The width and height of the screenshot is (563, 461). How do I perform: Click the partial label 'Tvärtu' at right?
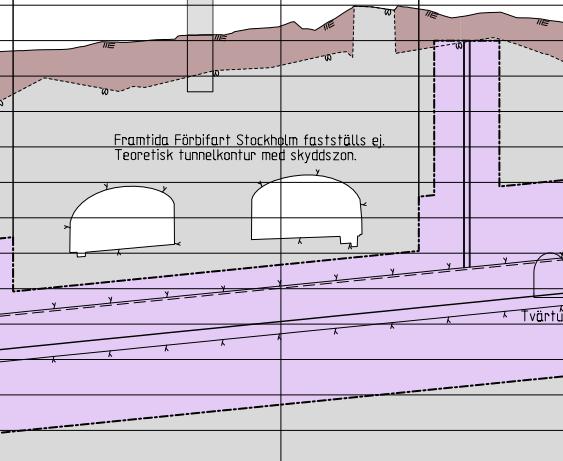(x=542, y=316)
